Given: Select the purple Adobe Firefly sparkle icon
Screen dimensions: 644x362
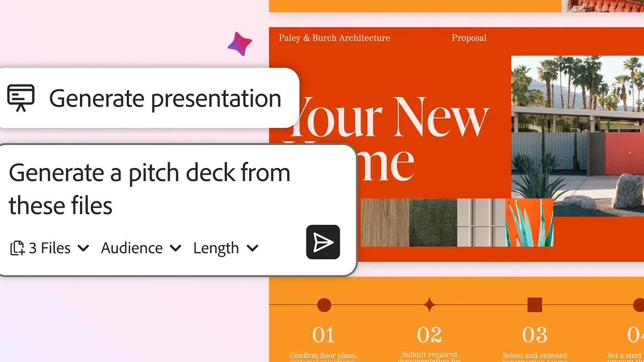Looking at the screenshot, I should point(240,44).
